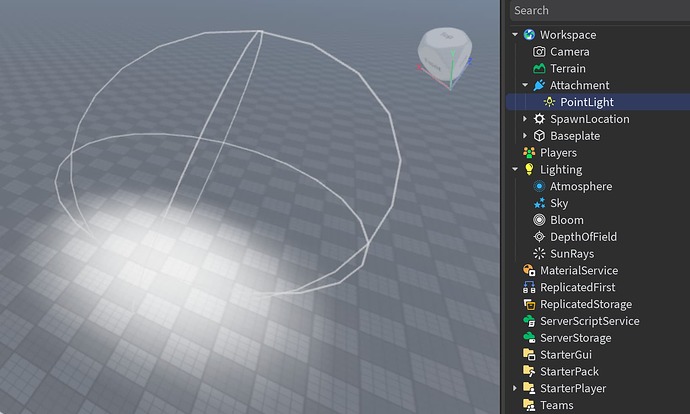
Task: Click the StarterPack folder icon
Action: coord(529,371)
